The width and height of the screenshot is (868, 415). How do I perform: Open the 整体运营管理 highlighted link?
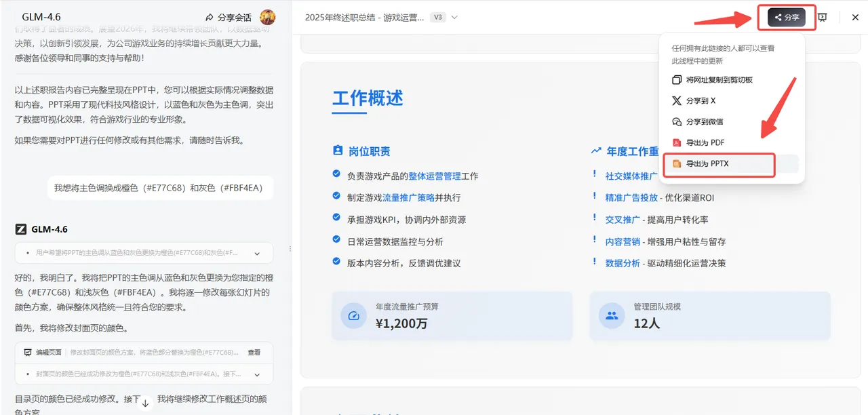435,176
